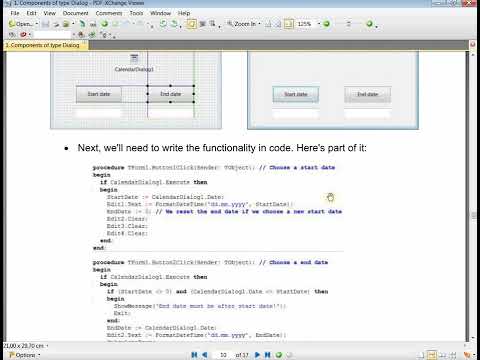Go to next page arrow
Viewport: 480px width, 360px height.
click(257, 355)
